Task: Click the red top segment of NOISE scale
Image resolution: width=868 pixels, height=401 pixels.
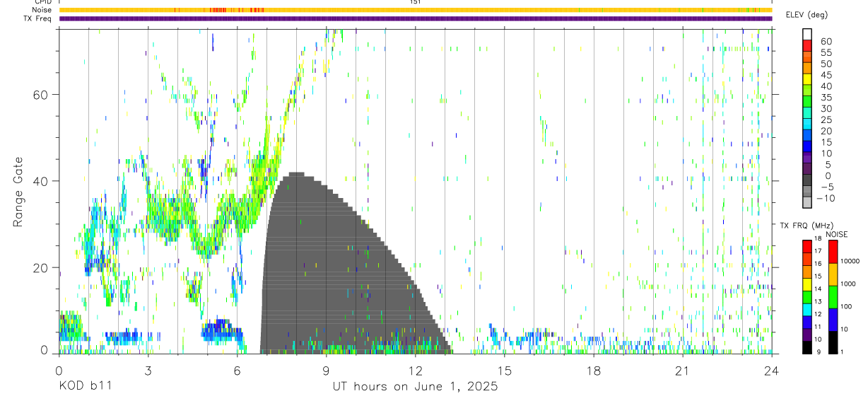Action: (x=833, y=251)
